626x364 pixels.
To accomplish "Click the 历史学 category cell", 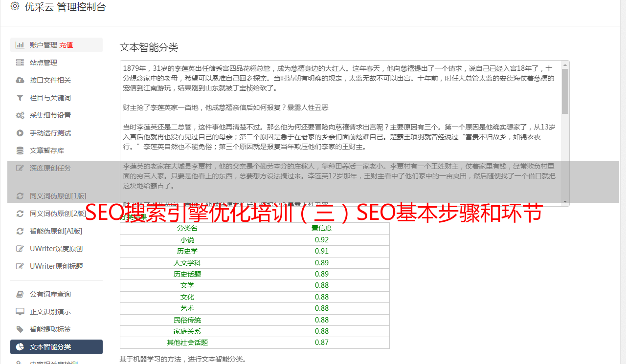I will click(187, 251).
